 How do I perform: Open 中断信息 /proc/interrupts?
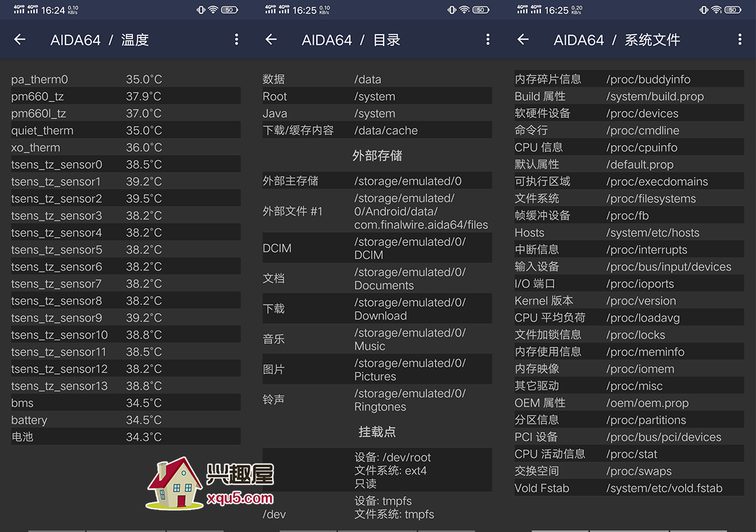pyautogui.click(x=629, y=249)
